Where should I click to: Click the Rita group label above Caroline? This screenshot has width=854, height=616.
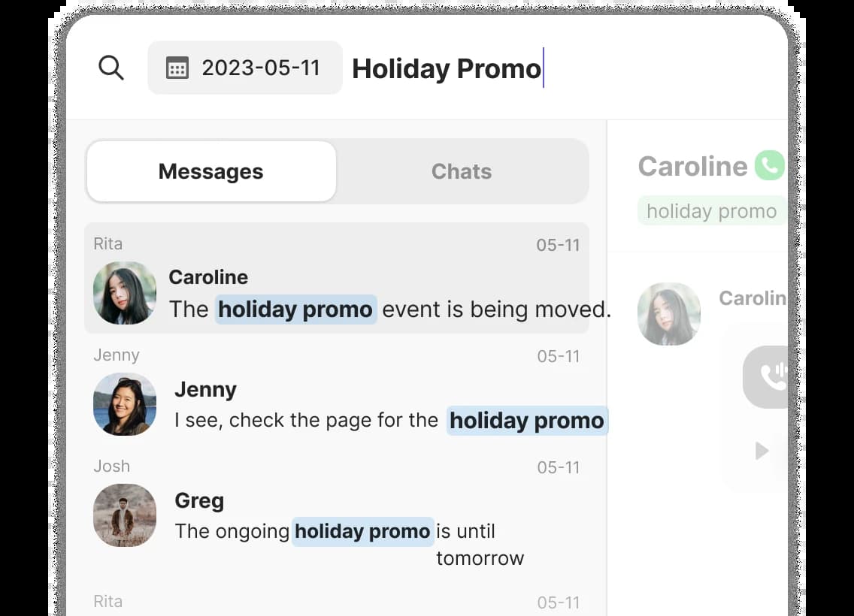coord(108,243)
